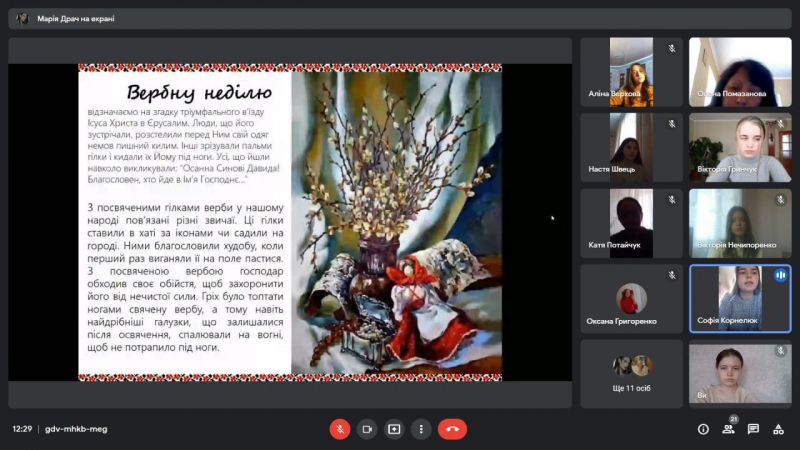Open the activities icon
This screenshot has height=450, width=800.
[x=778, y=429]
